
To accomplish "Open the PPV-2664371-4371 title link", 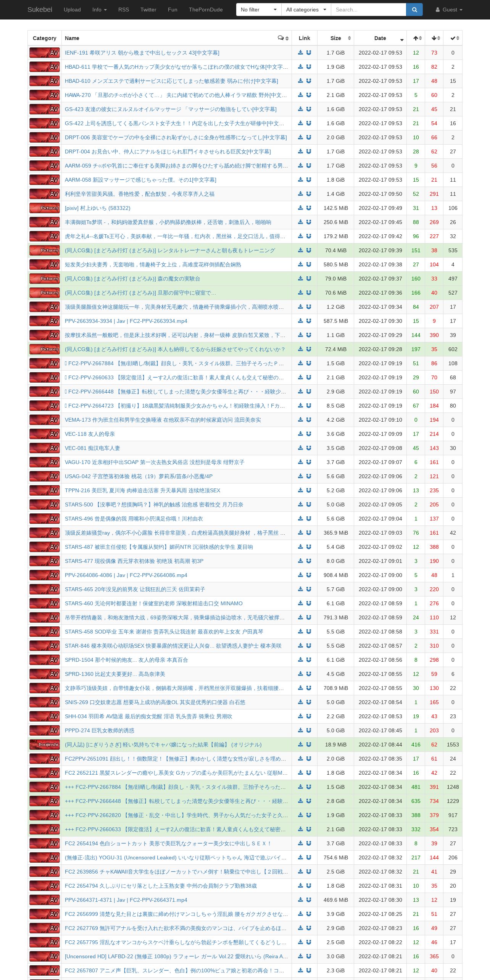I will (x=126, y=900).
